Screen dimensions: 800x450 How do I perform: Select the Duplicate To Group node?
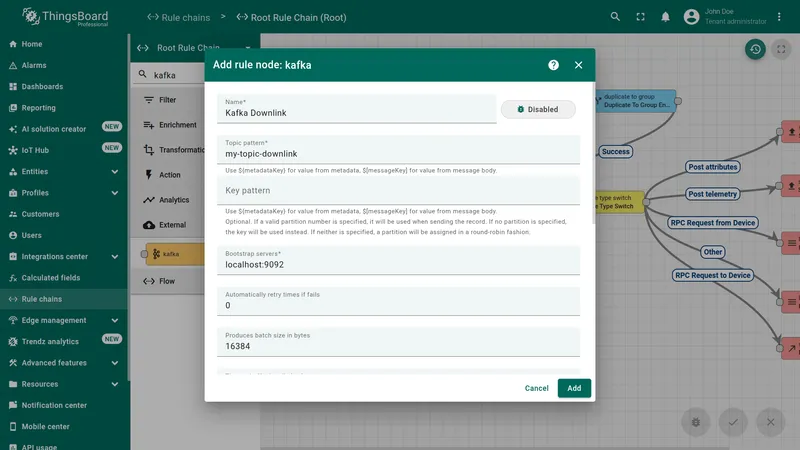coord(636,101)
